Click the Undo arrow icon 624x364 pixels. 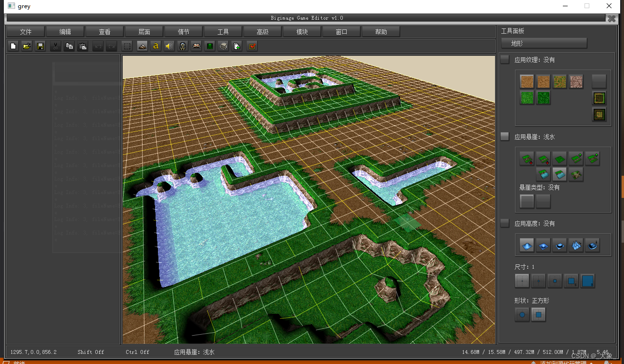tap(98, 46)
